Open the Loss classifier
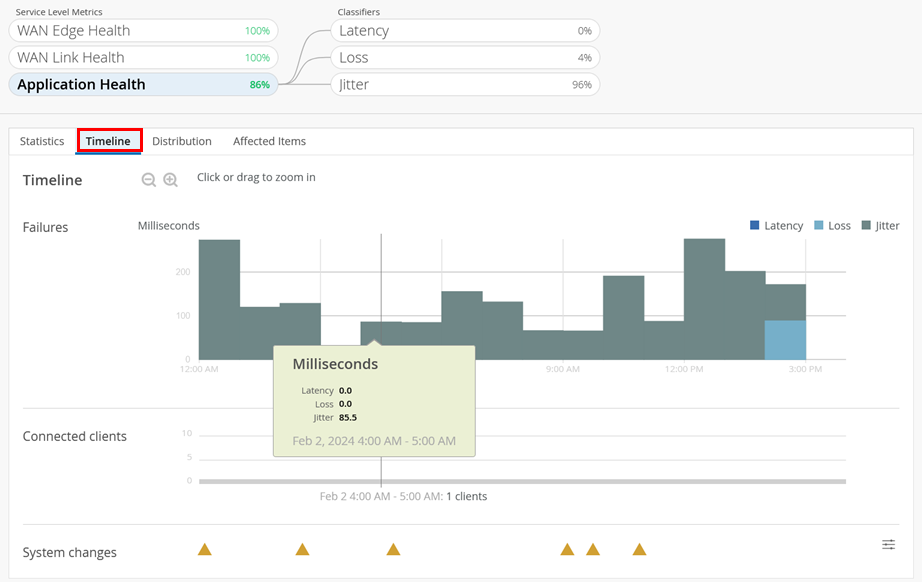Screen dimensions: 922x582 465,58
